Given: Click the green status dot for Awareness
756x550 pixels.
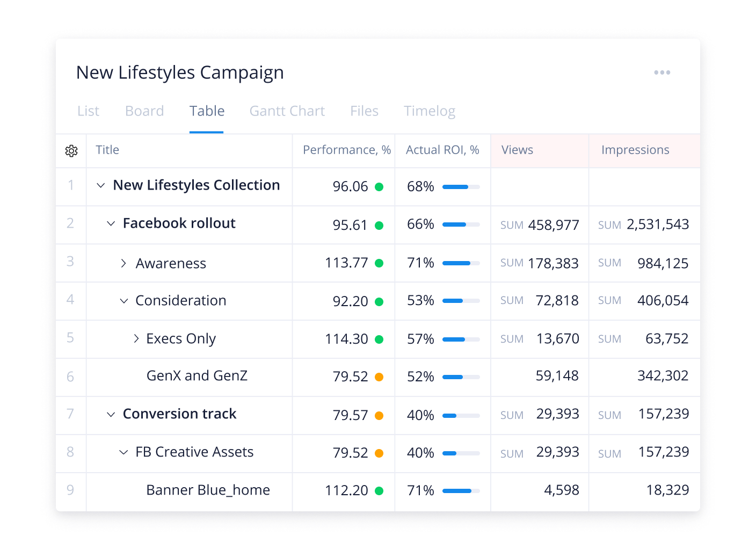Looking at the screenshot, I should coord(380,263).
